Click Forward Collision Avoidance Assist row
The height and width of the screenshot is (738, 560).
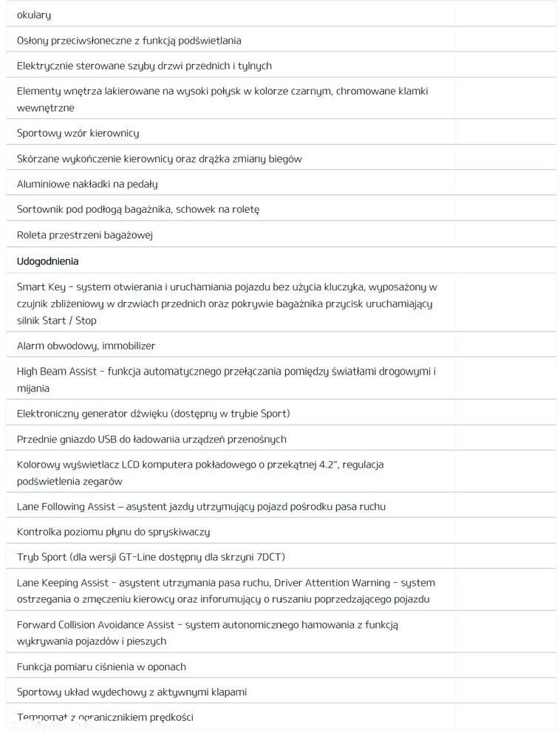[x=208, y=632]
